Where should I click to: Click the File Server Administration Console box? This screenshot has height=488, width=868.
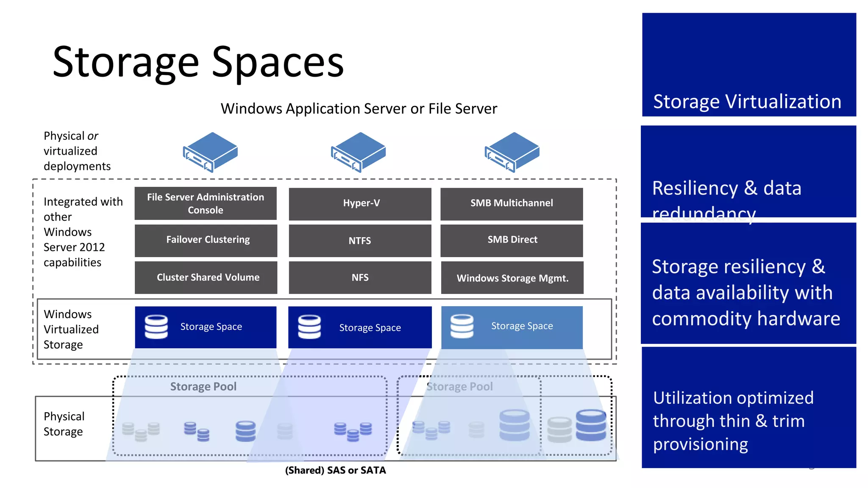pyautogui.click(x=206, y=203)
